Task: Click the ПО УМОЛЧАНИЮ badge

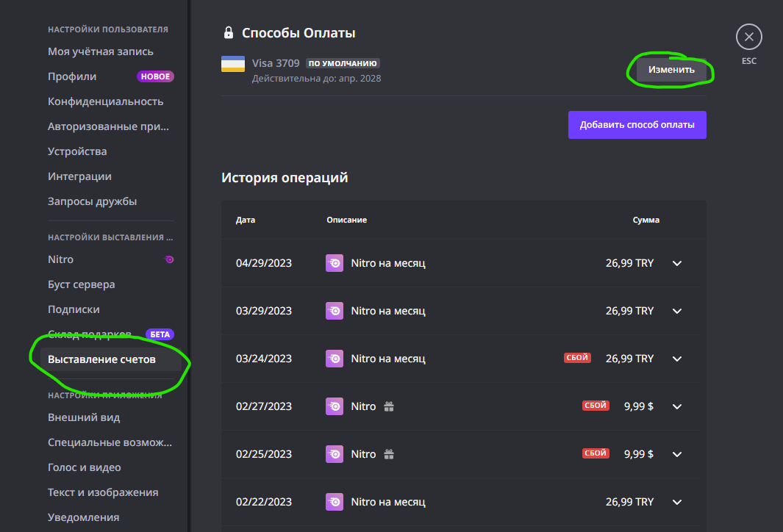Action: click(343, 63)
